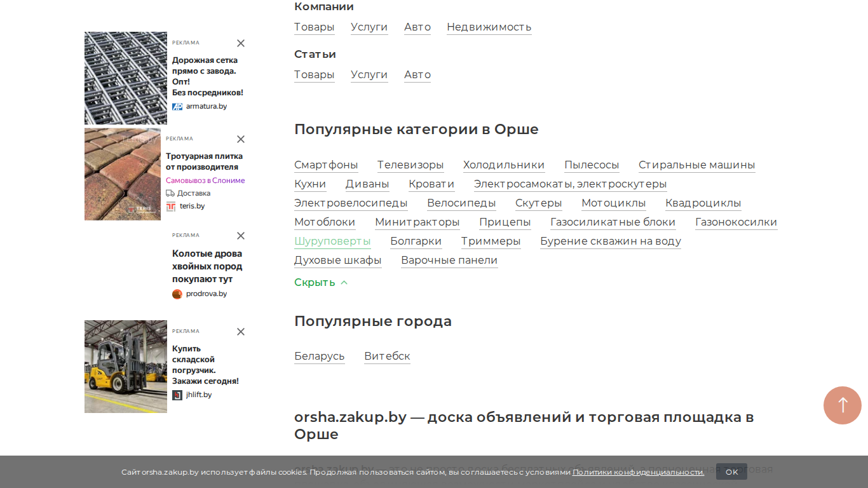Open the road mesh ad image
The width and height of the screenshot is (868, 488).
[126, 78]
